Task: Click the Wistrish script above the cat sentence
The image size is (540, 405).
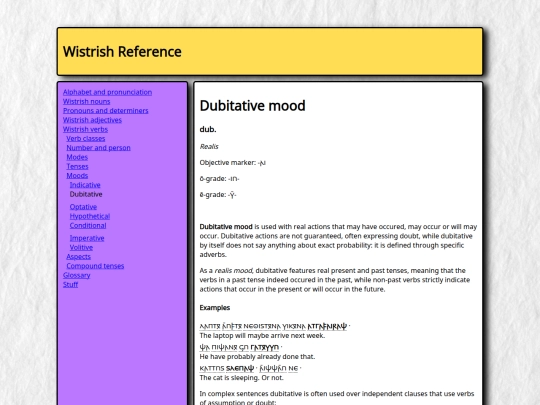Action: [x=250, y=368]
